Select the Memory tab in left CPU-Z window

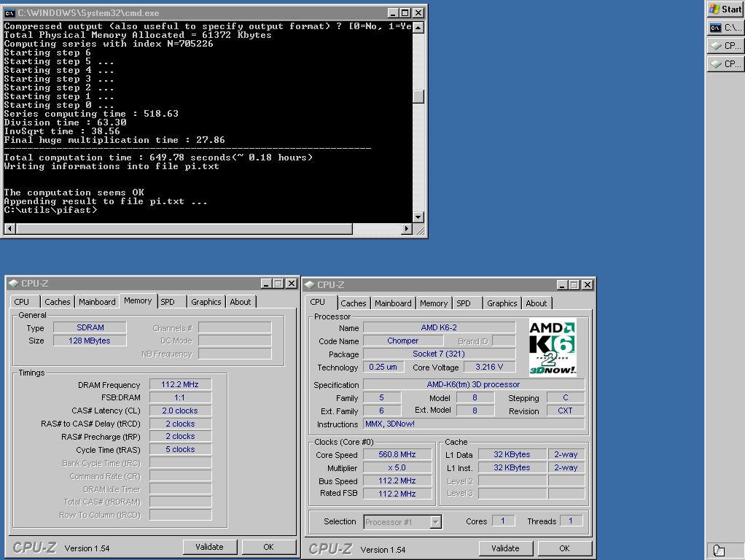(138, 300)
